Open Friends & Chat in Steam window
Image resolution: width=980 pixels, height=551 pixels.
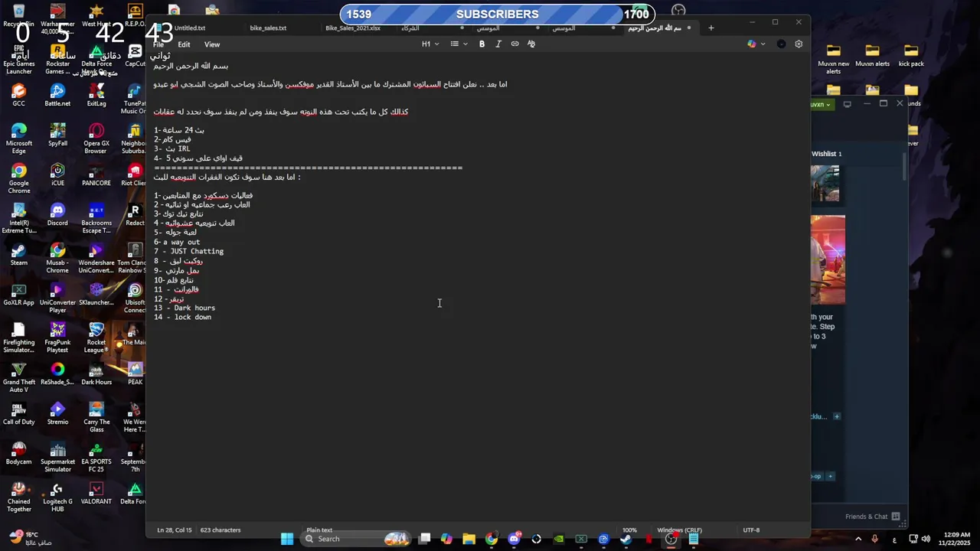click(873, 517)
